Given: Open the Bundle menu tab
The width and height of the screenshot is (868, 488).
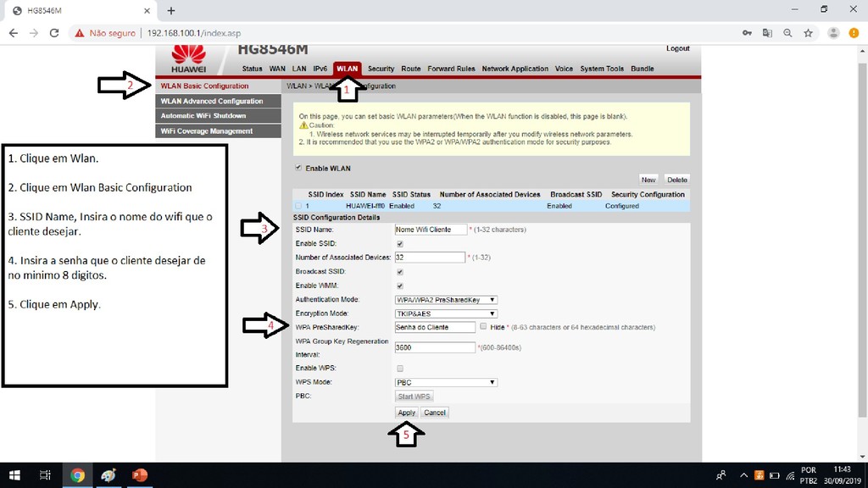Looking at the screenshot, I should click(x=643, y=69).
